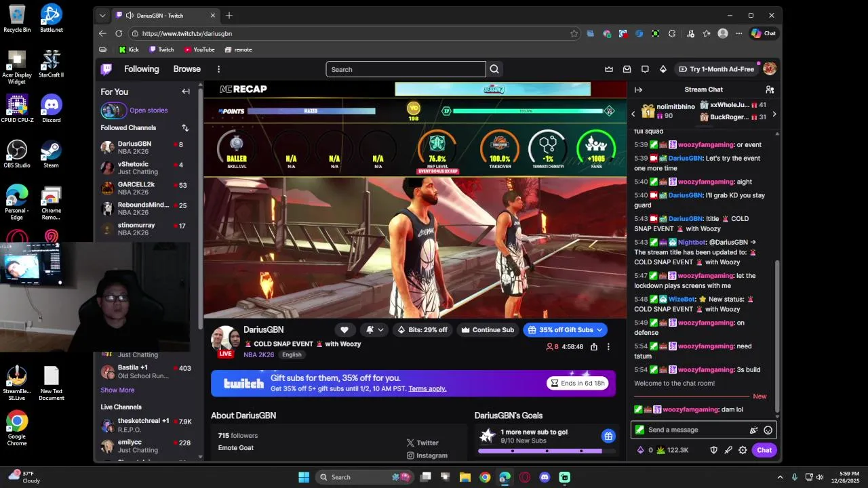The height and width of the screenshot is (488, 868).
Task: Open Whispers speech bubble icon
Action: [x=645, y=69]
